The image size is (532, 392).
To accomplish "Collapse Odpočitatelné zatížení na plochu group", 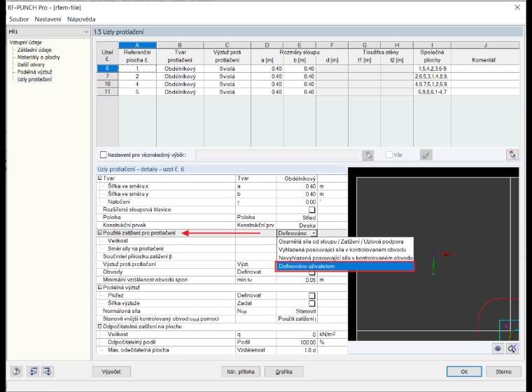I will point(99,326).
